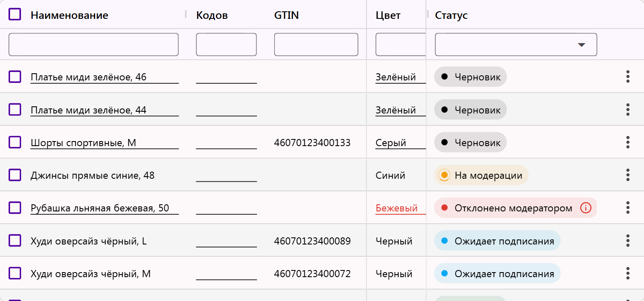
Task: Click the GTIN value 46070123400133
Action: [x=312, y=143]
